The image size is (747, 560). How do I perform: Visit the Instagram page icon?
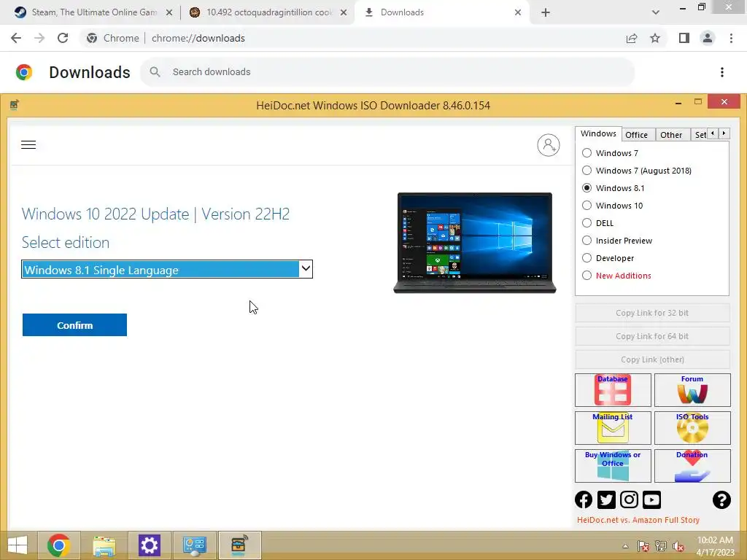tap(629, 499)
